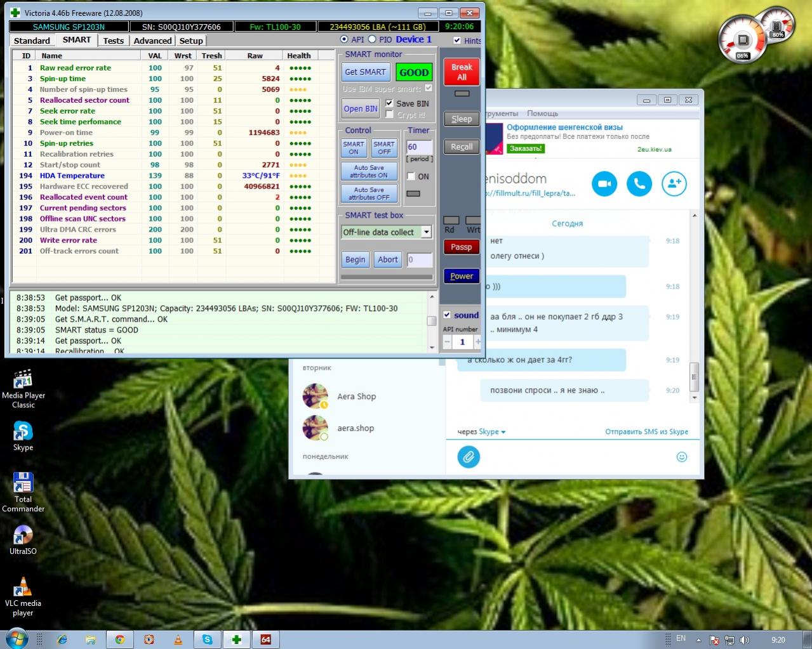Toggle the Use IBM super smart checkbox
Viewport: 812px width, 649px height.
(429, 88)
